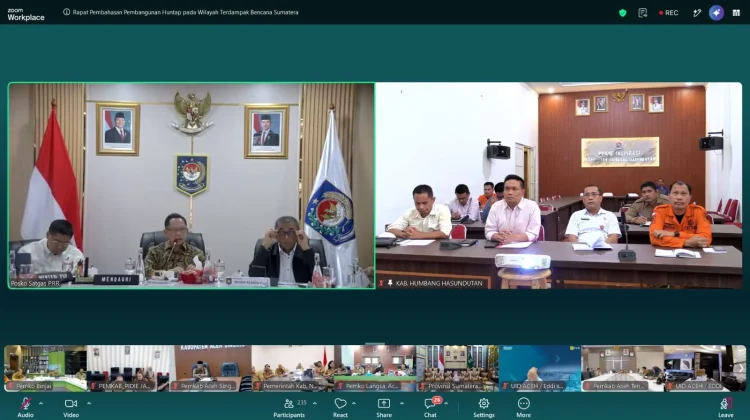Image resolution: width=750 pixels, height=420 pixels.
Task: Select the PEMKAB PIDIE JA... thumbnail
Action: point(128,368)
